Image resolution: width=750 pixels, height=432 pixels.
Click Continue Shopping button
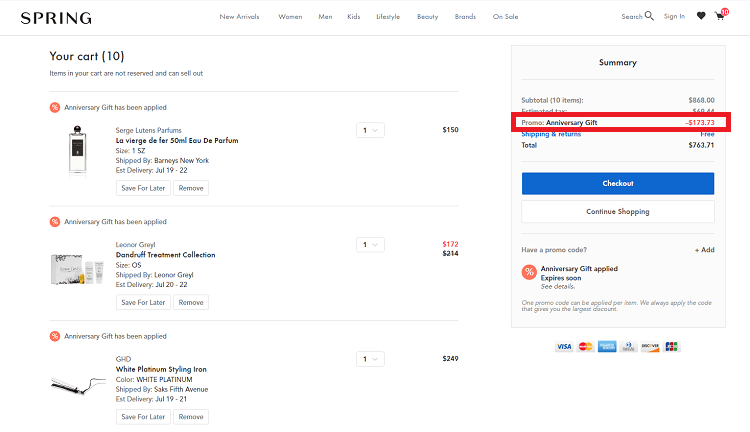point(618,211)
